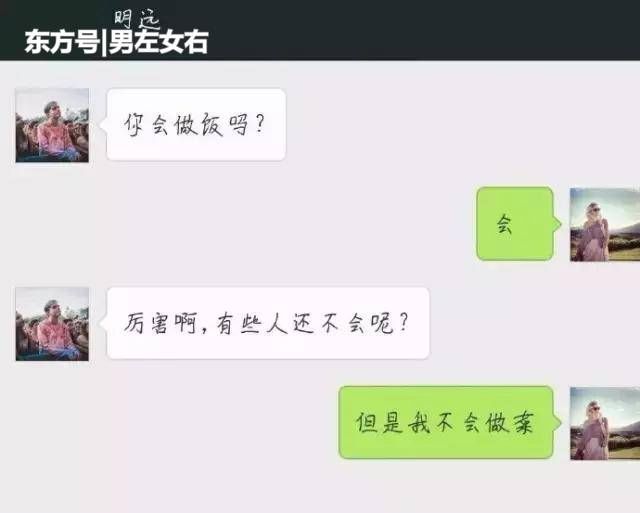Select the green bubble containing 会
The height and width of the screenshot is (513, 640).
point(515,224)
